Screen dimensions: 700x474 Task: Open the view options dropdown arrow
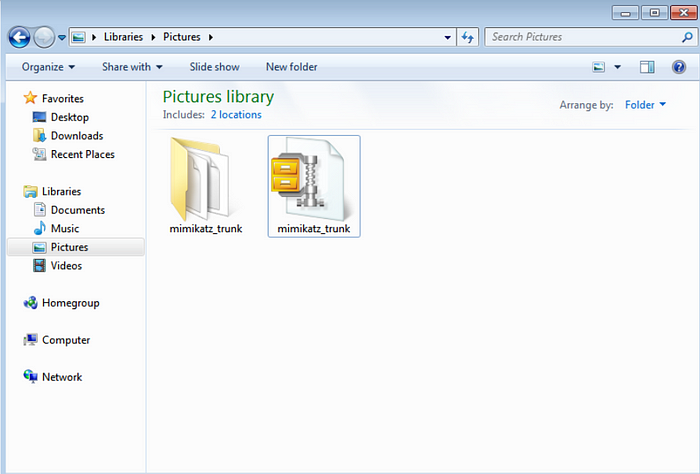point(617,67)
